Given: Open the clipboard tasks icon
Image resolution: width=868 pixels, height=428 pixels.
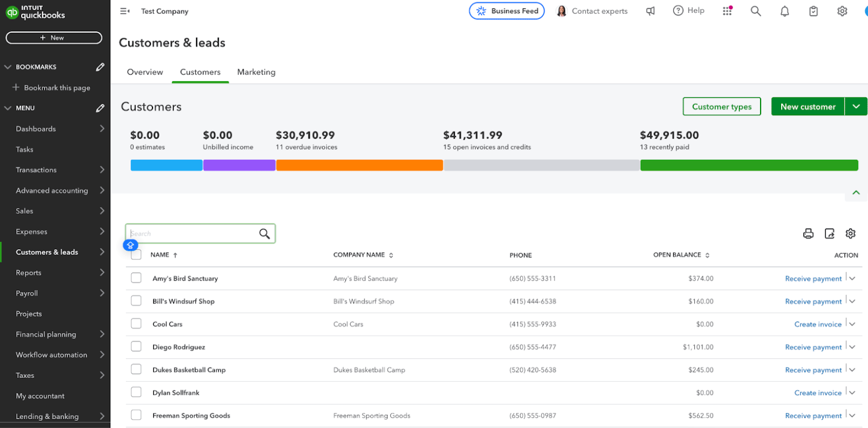Looking at the screenshot, I should (813, 11).
